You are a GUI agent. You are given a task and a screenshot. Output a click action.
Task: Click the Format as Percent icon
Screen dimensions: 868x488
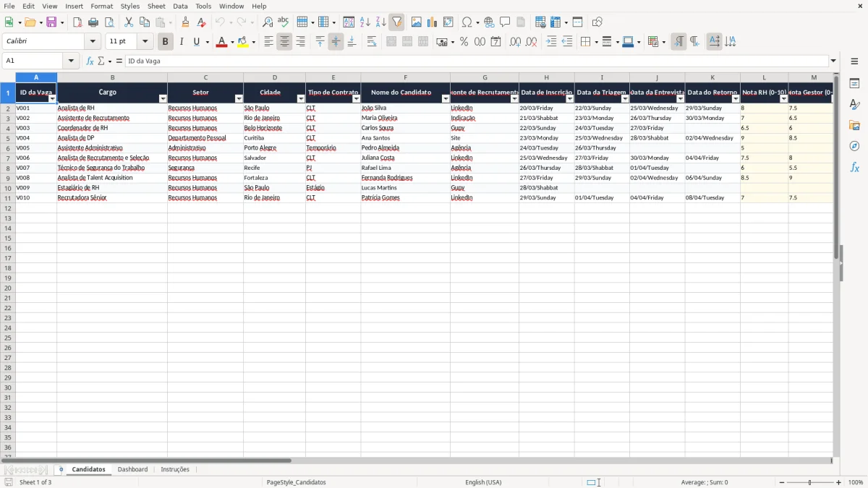(x=464, y=42)
